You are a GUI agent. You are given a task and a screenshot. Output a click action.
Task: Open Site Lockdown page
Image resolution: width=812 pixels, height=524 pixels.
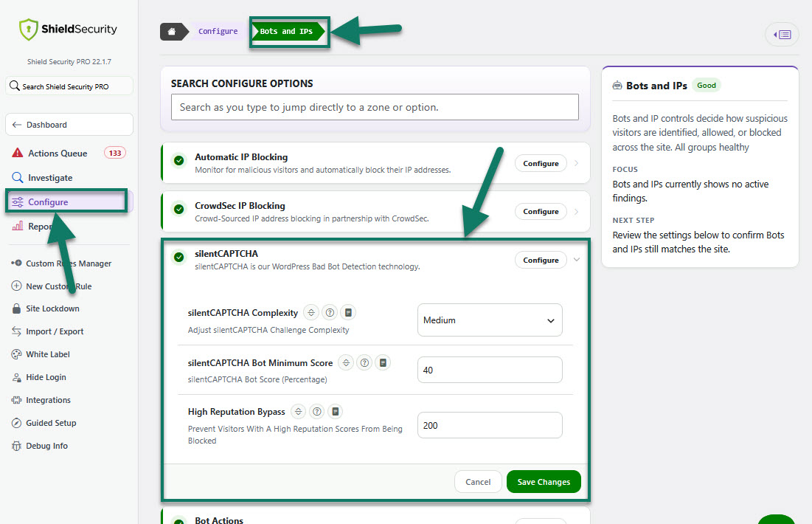52,308
